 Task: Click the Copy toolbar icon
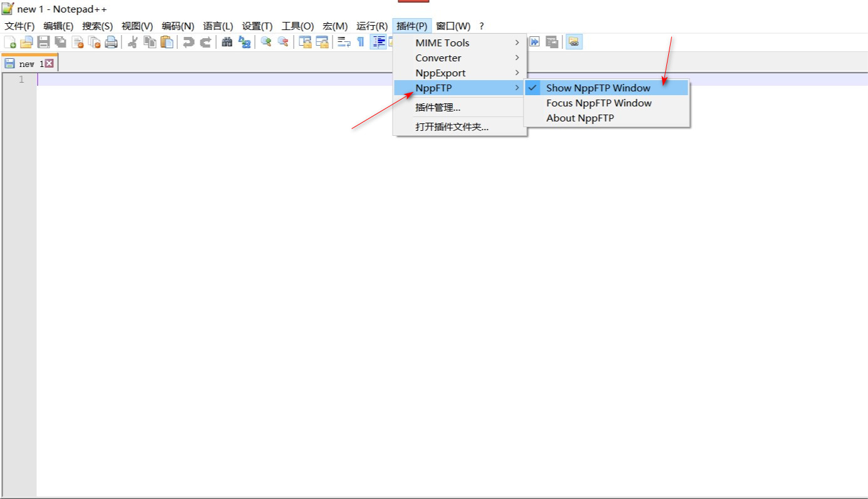(x=150, y=42)
